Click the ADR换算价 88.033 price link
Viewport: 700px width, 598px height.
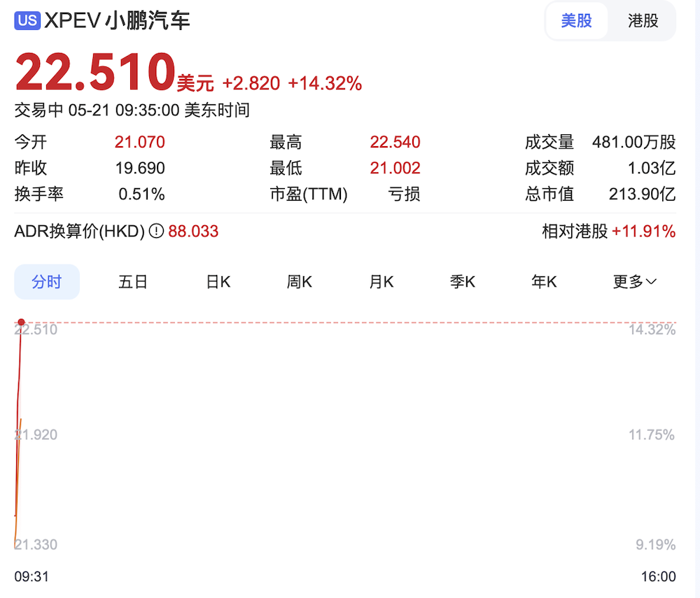(194, 232)
